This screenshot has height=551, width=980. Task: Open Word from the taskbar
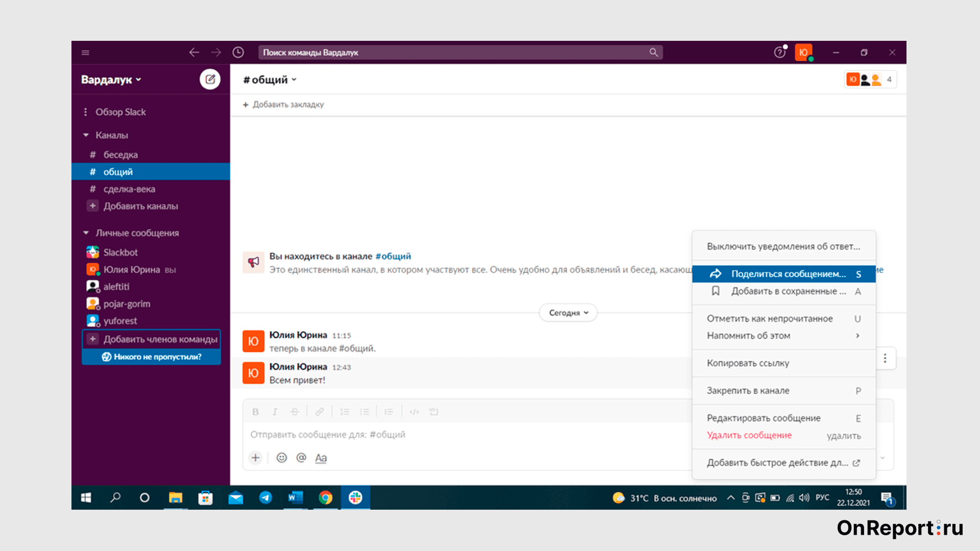pyautogui.click(x=295, y=497)
